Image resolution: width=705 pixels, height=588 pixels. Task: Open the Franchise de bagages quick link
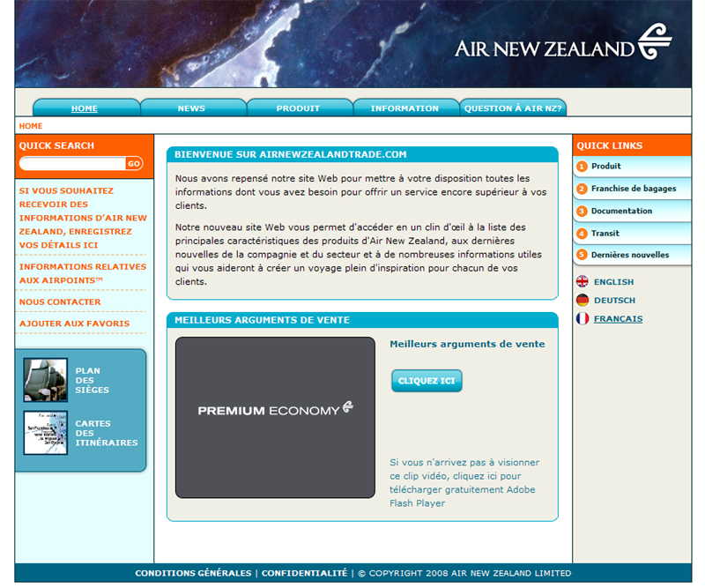634,189
